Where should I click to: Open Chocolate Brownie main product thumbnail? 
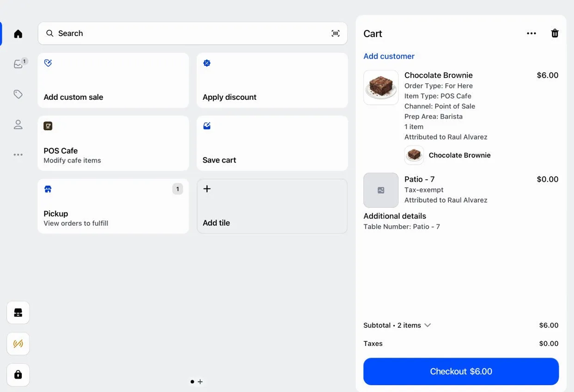tap(381, 87)
